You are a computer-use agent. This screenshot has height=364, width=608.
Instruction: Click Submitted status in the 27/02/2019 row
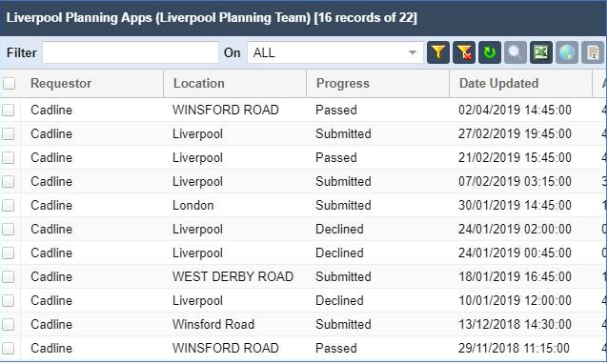click(343, 133)
